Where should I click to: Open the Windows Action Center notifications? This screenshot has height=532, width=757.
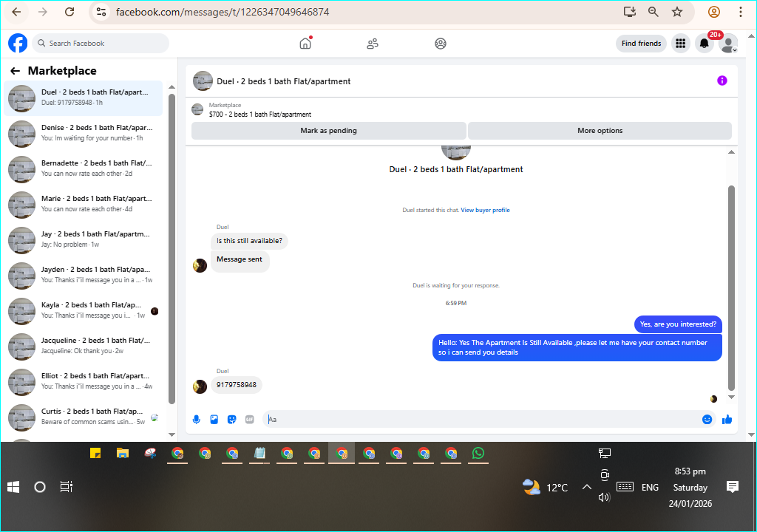coord(733,487)
